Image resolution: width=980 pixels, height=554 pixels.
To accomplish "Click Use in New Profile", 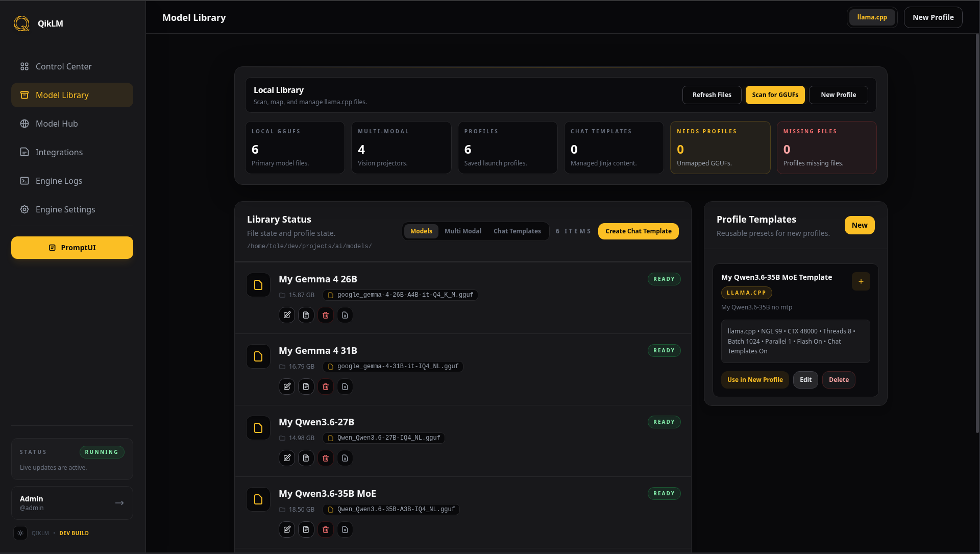I will pyautogui.click(x=755, y=380).
